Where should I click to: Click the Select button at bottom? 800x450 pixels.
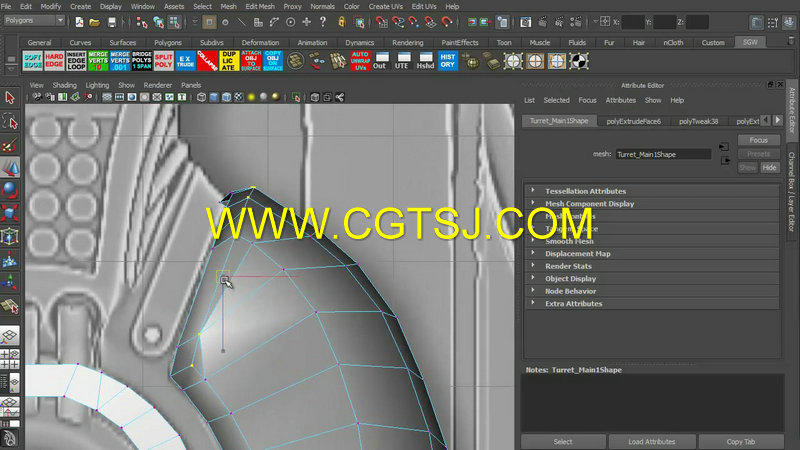563,442
